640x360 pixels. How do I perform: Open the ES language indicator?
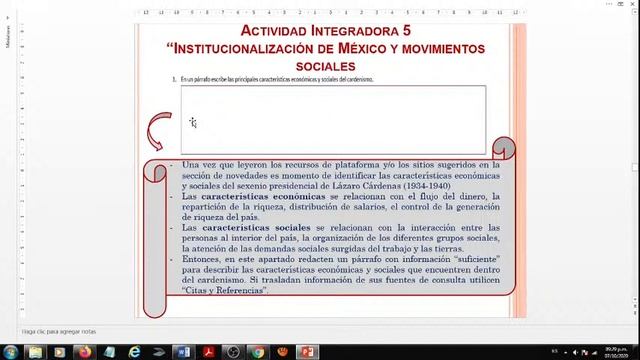coord(554,351)
